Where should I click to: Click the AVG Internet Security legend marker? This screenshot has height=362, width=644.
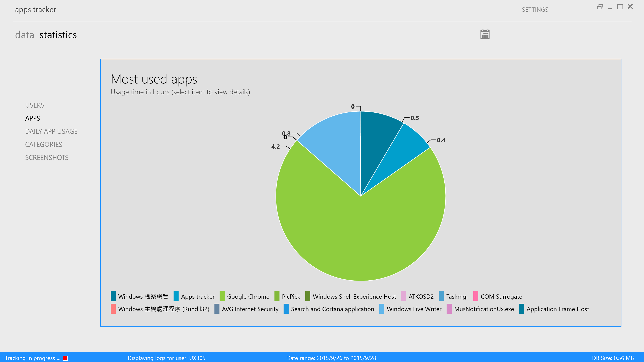coord(217,309)
